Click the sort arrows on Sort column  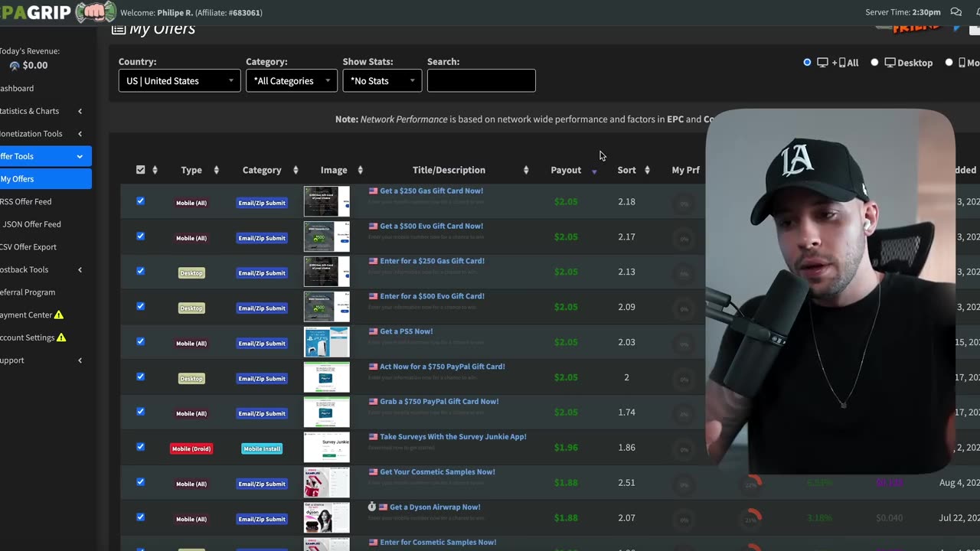pyautogui.click(x=647, y=170)
